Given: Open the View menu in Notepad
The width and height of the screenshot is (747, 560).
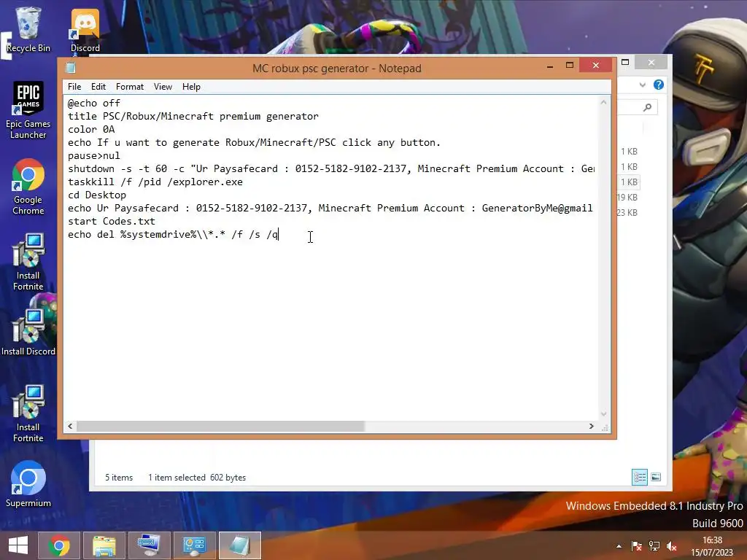Looking at the screenshot, I should click(163, 87).
